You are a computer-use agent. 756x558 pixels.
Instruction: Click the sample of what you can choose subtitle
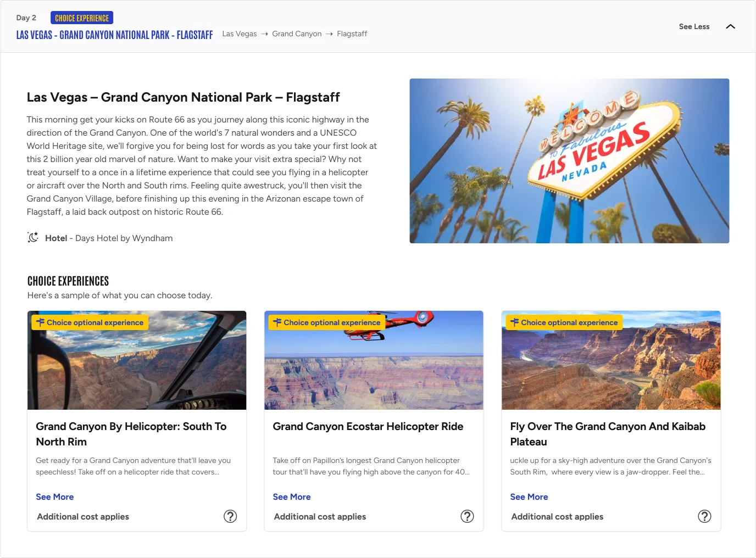click(x=120, y=295)
